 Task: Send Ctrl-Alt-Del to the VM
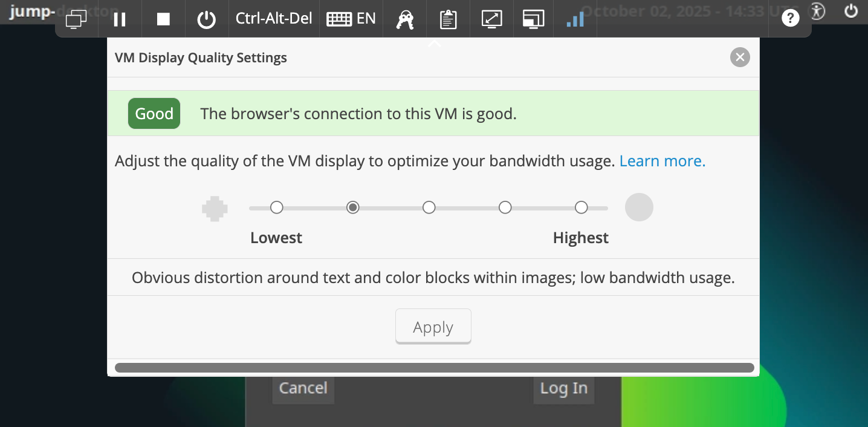pyautogui.click(x=274, y=19)
